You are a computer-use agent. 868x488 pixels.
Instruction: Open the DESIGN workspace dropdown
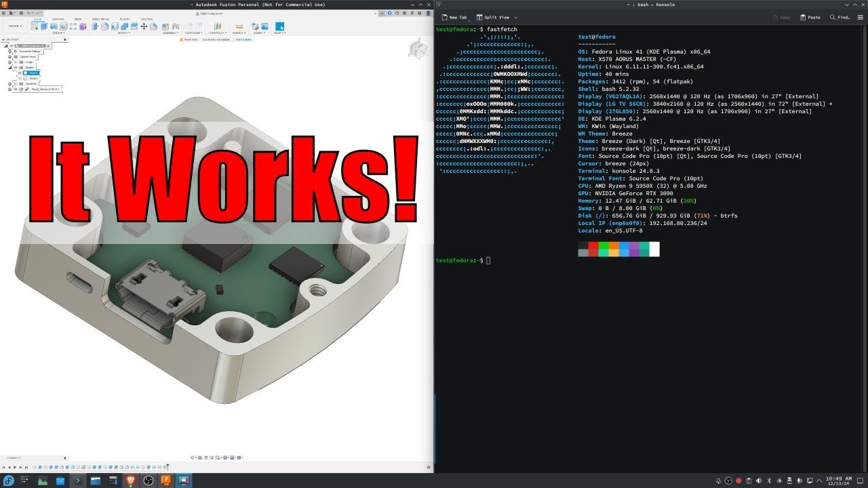15,26
